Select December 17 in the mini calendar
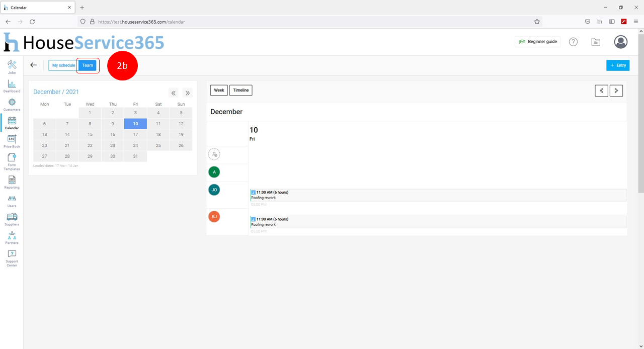This screenshot has width=644, height=349. 135,134
